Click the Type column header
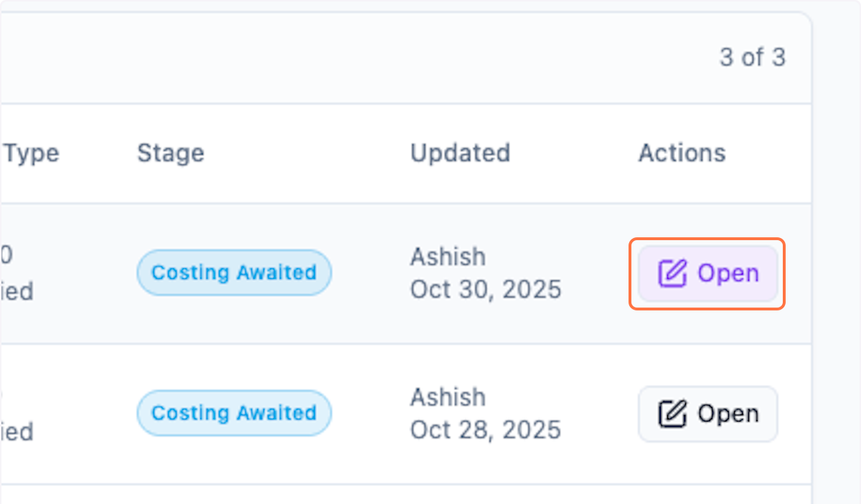The height and width of the screenshot is (504, 861). click(32, 153)
